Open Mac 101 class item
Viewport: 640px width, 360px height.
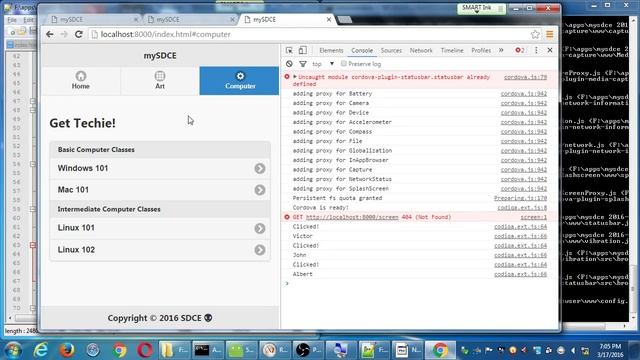160,190
